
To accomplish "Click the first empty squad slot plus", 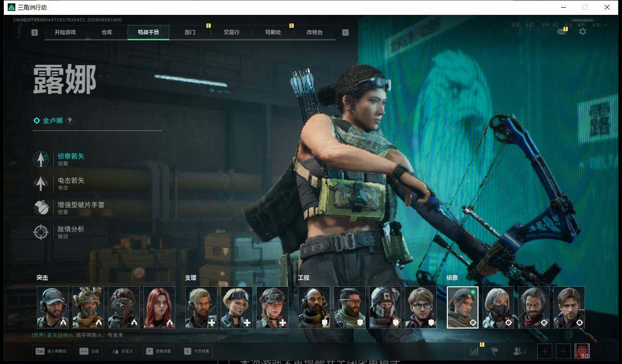I will pyautogui.click(x=545, y=352).
